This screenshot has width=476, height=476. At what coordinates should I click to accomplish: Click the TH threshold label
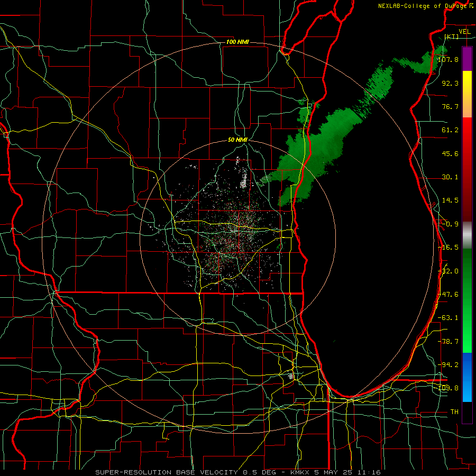click(x=454, y=411)
